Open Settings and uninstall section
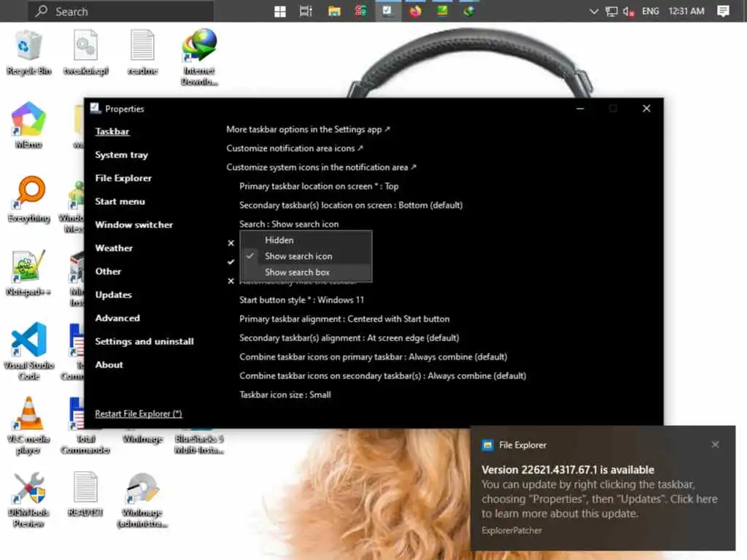The width and height of the screenshot is (747, 560). [x=144, y=341]
